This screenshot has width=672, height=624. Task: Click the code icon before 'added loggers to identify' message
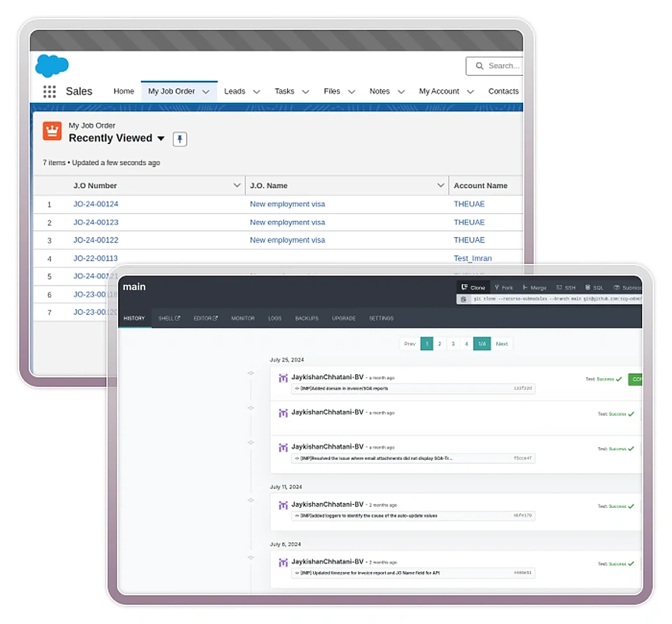click(x=297, y=516)
